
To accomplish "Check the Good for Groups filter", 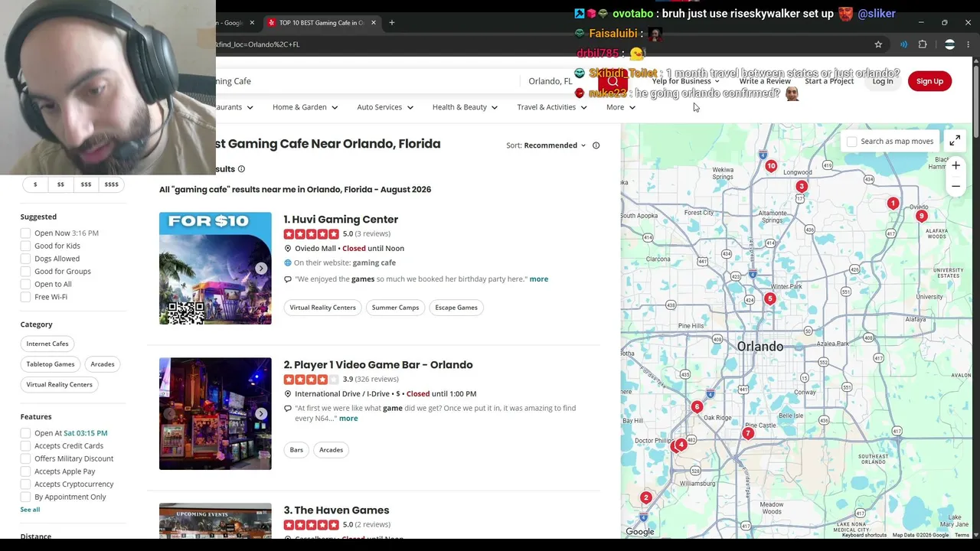I will [x=25, y=272].
